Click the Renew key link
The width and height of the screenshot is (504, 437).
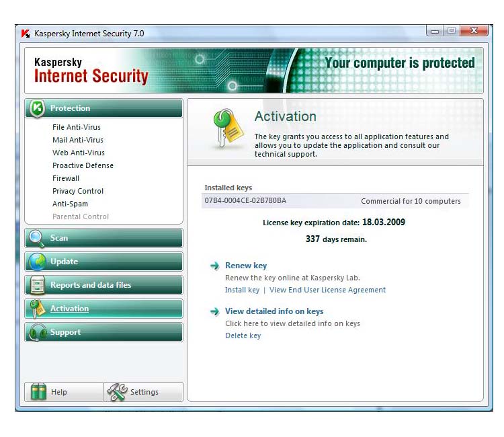coord(246,266)
